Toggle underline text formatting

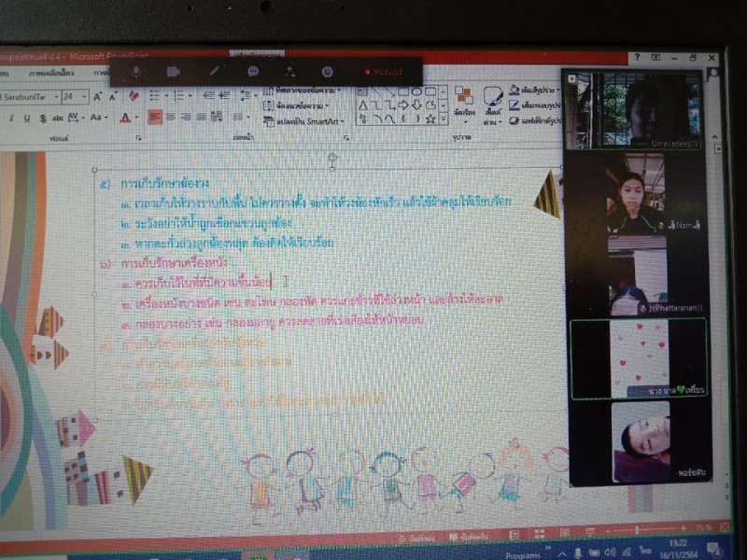27,119
